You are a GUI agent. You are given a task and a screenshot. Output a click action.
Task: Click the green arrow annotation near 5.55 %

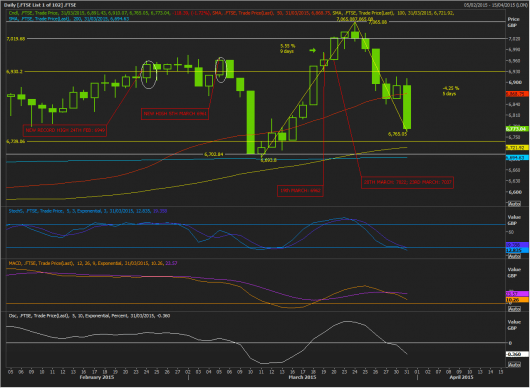pos(312,50)
